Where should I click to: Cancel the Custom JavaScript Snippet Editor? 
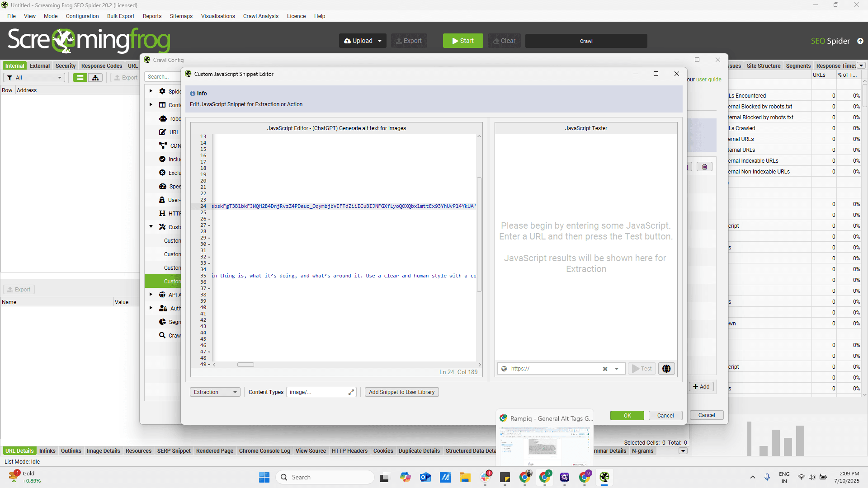[665, 416]
